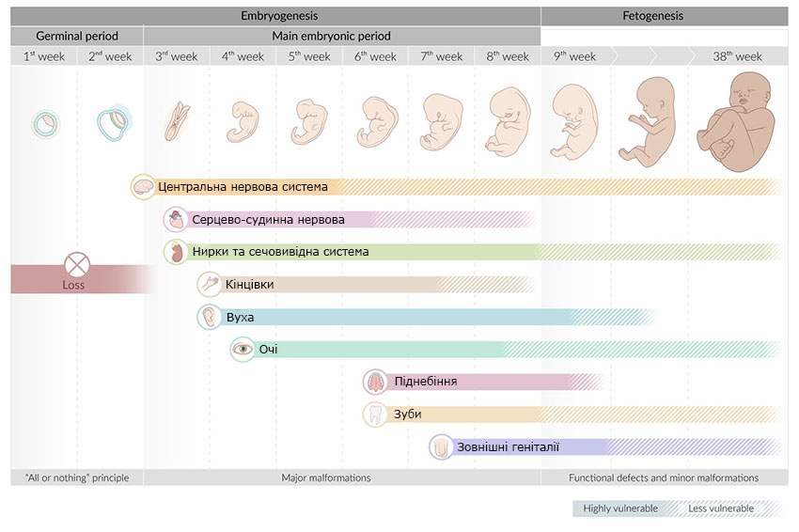799x532 pixels.
Task: Click the Зуби label
Action: [408, 415]
